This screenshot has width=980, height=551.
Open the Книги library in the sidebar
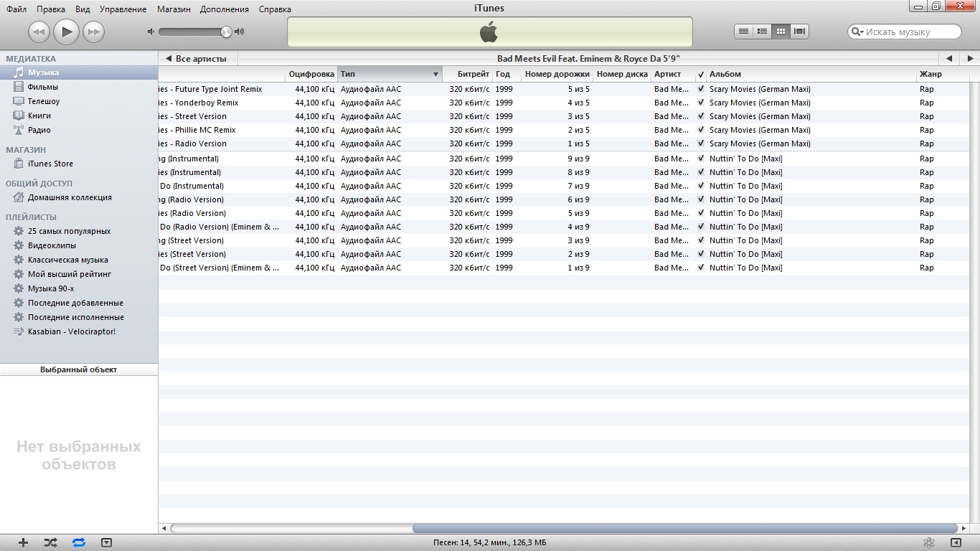(79, 116)
